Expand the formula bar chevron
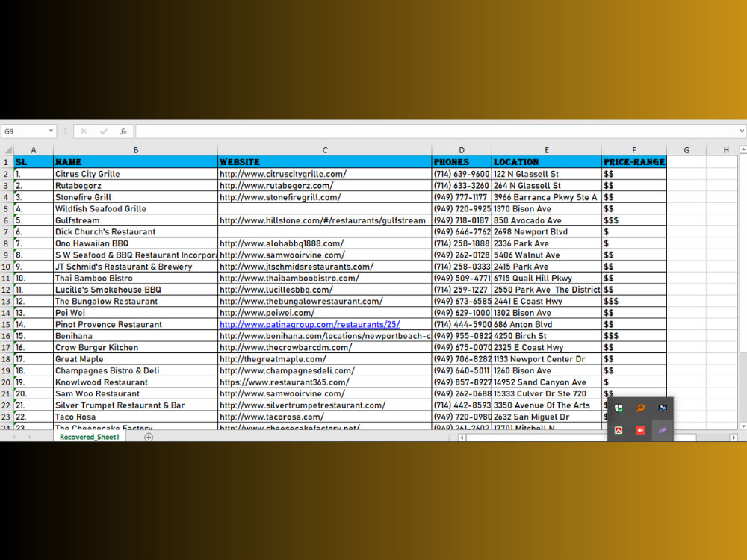 coord(741,131)
